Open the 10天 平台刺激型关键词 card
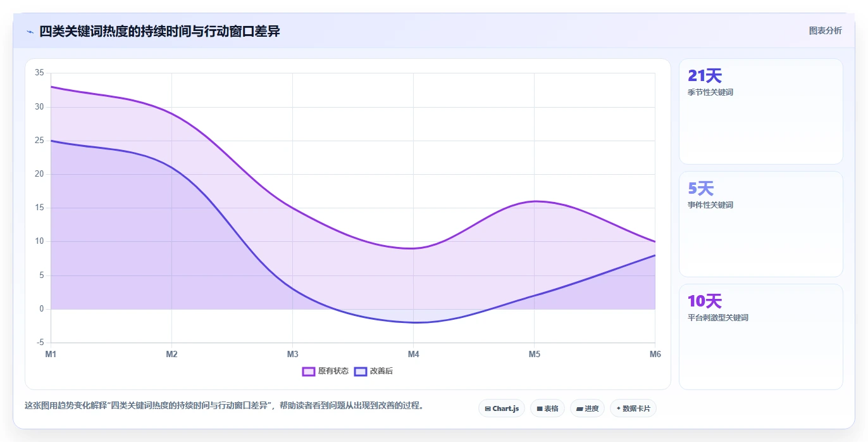The height and width of the screenshot is (442, 868). tap(760, 337)
